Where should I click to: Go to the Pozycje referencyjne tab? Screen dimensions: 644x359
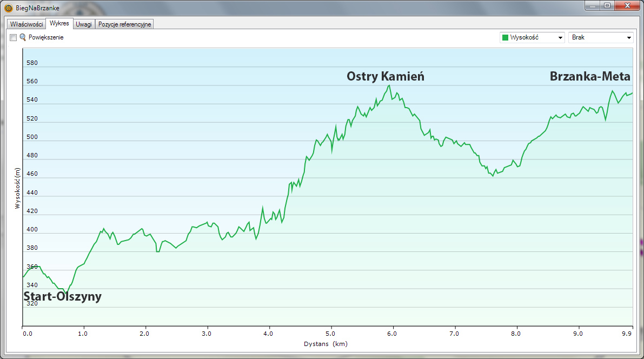click(125, 24)
